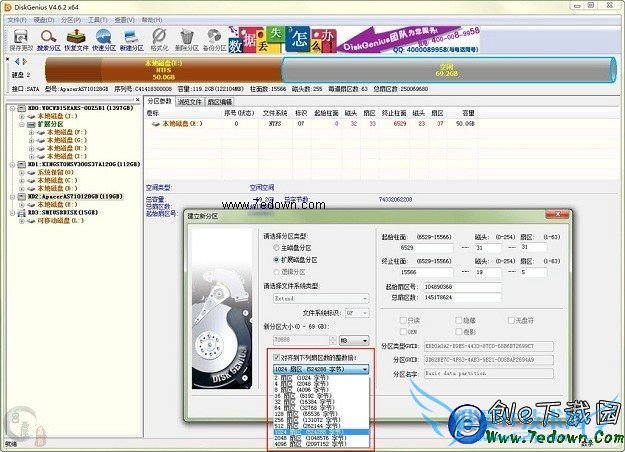Open the MB size unit dropdown

pos(354,340)
